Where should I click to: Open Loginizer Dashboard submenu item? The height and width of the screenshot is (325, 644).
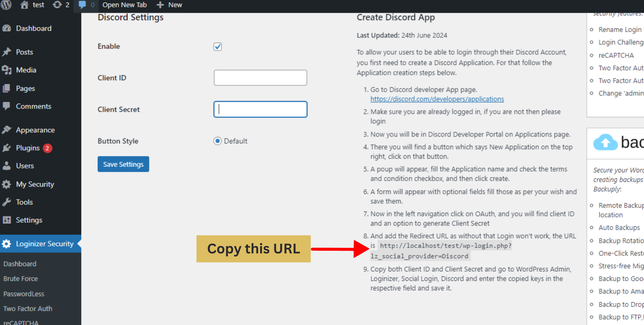coord(20,264)
